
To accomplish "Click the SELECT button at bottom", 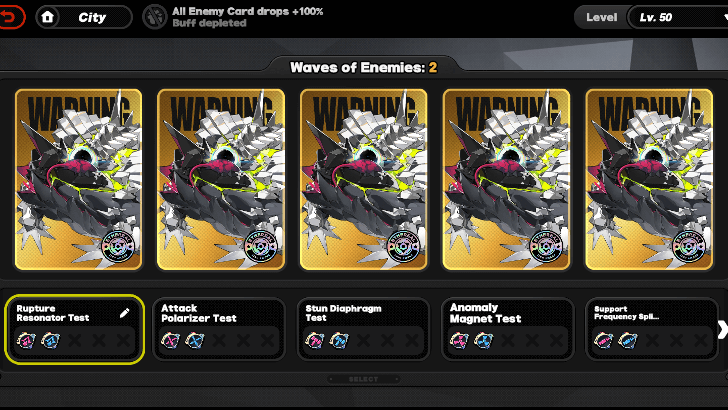I will point(363,379).
